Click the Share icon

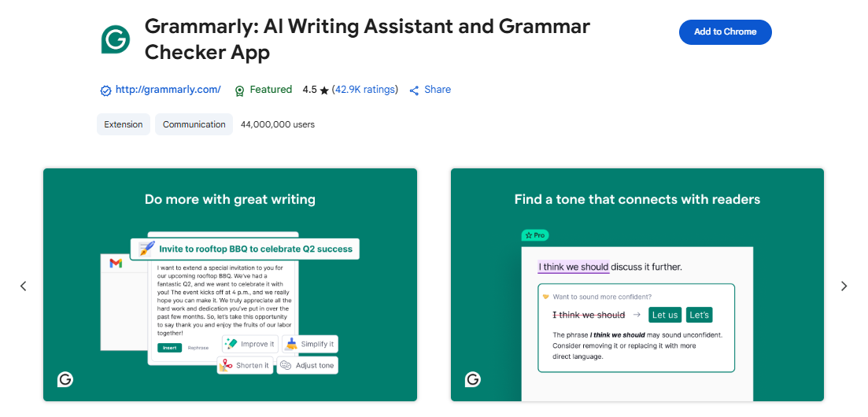pyautogui.click(x=415, y=90)
